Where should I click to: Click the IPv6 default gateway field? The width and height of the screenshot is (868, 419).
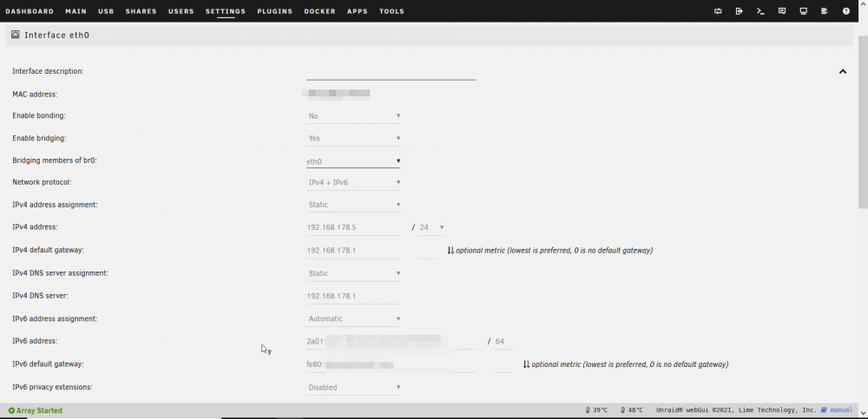tap(391, 364)
